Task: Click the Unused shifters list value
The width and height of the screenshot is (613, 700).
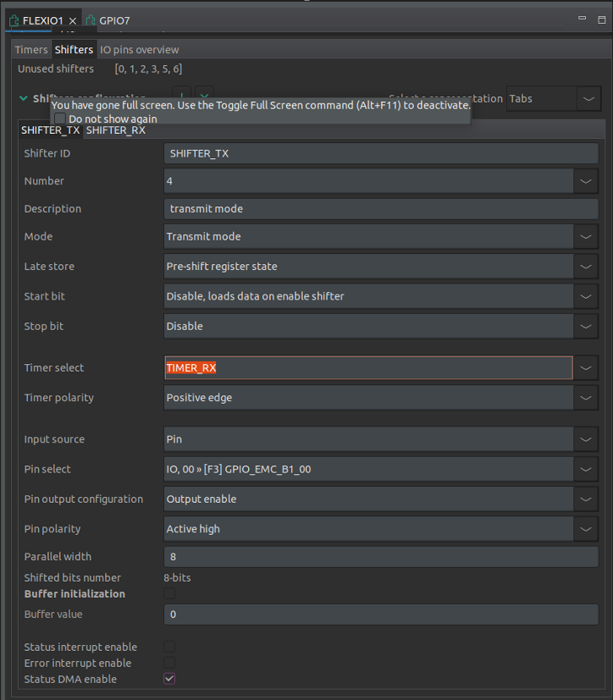Action: point(148,69)
